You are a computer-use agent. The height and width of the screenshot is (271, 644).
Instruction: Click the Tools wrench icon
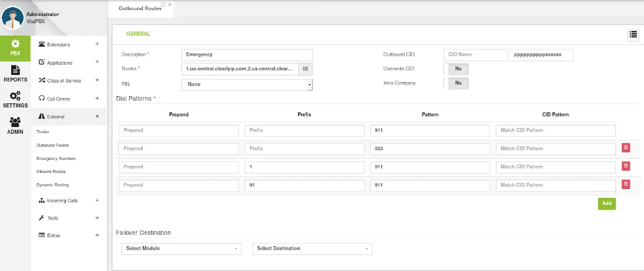click(x=42, y=218)
